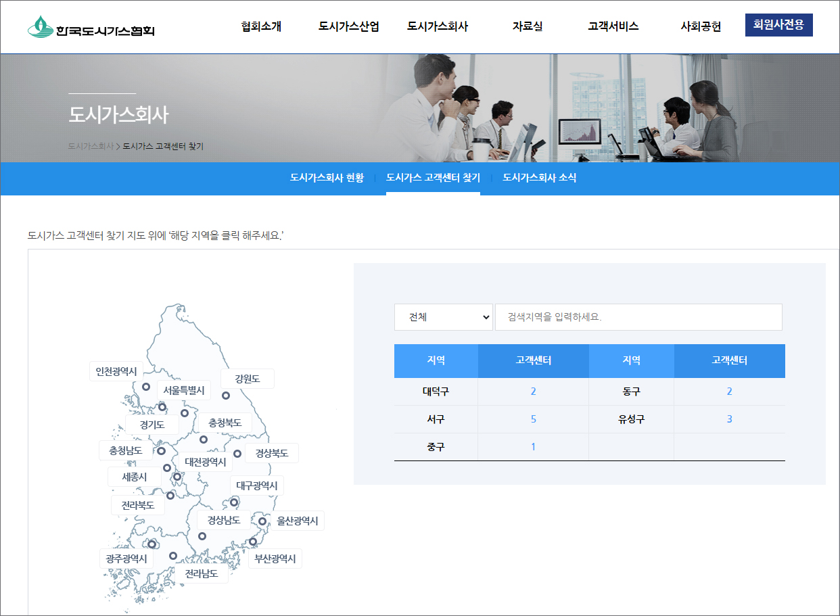The height and width of the screenshot is (616, 840).
Task: Click the 도시가스회사 breadcrumb link
Action: (x=91, y=146)
